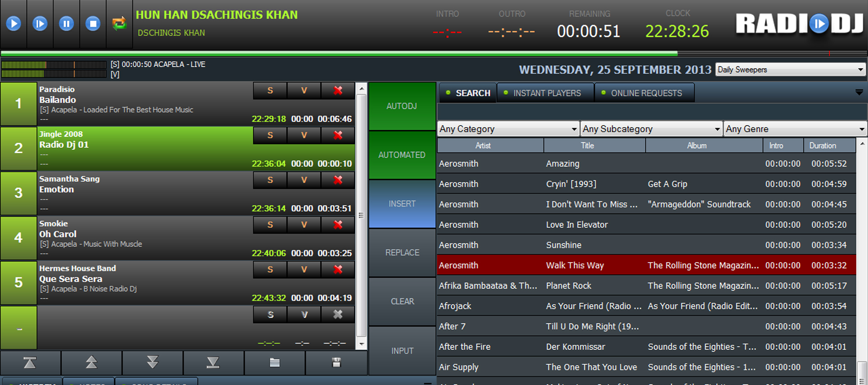Screen dimensions: 868x385
Task: Click the green track progress bar
Action: tap(339, 53)
